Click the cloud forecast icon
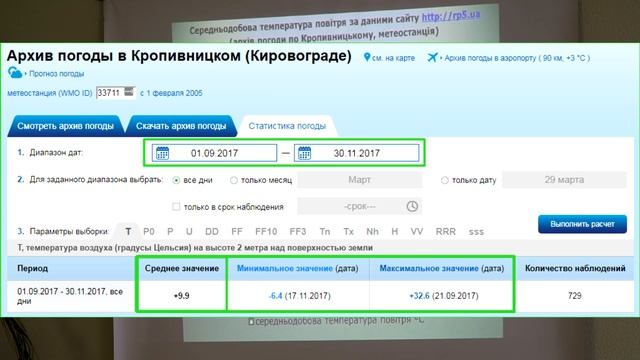Screen dimensions: 640x360 (15, 73)
